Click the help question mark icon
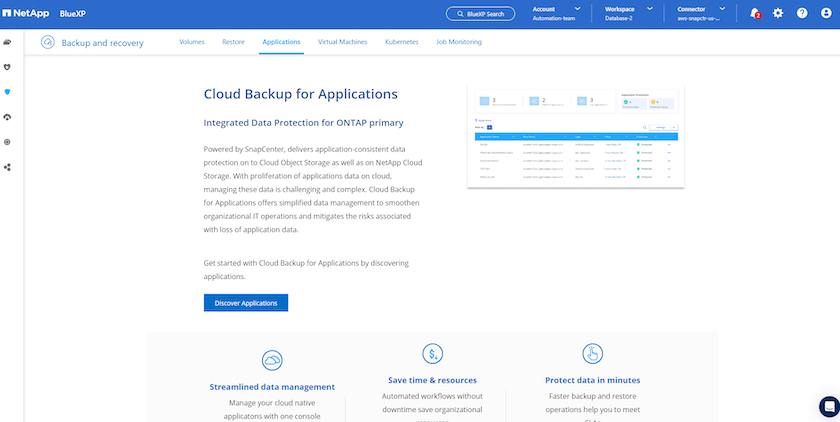Image resolution: width=840 pixels, height=422 pixels. coord(802,13)
